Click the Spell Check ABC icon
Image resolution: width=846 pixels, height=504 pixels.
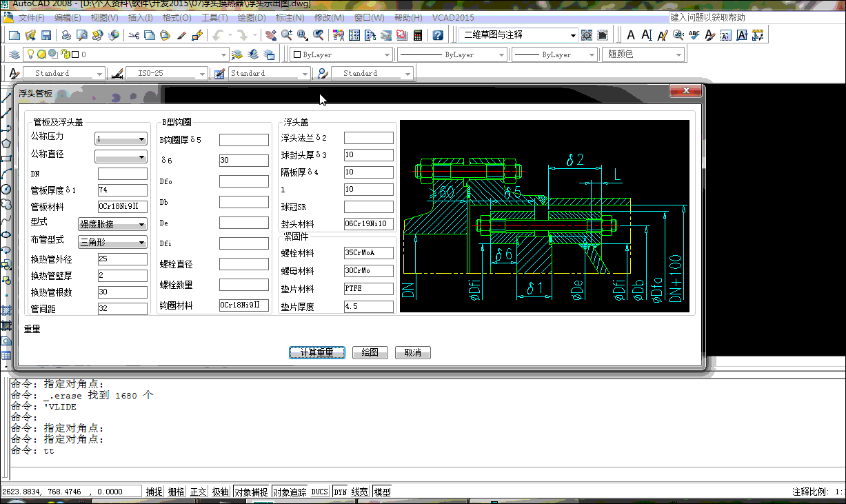tap(694, 35)
